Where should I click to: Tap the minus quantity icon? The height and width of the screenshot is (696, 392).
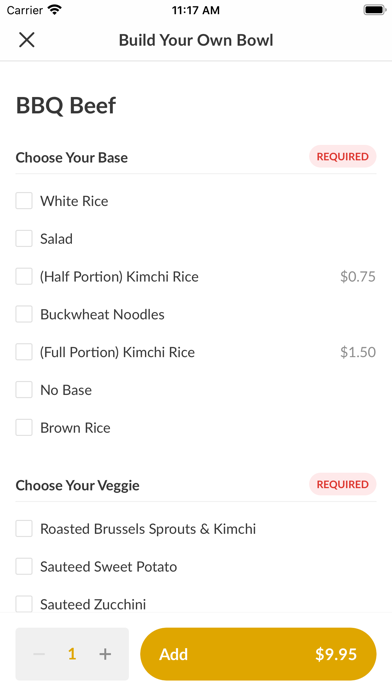tap(39, 654)
